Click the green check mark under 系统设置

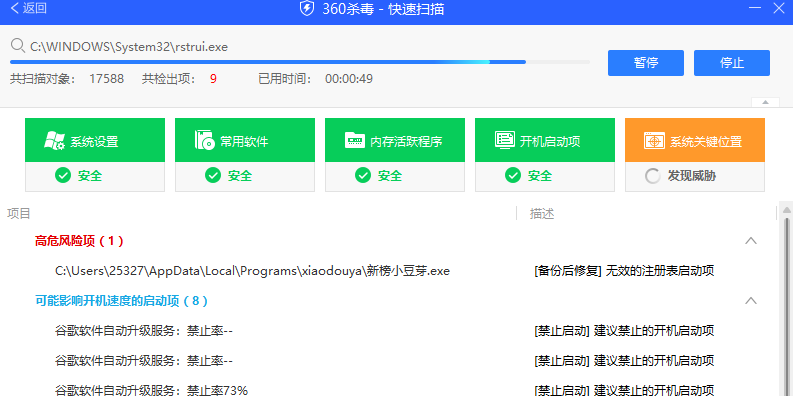click(63, 175)
